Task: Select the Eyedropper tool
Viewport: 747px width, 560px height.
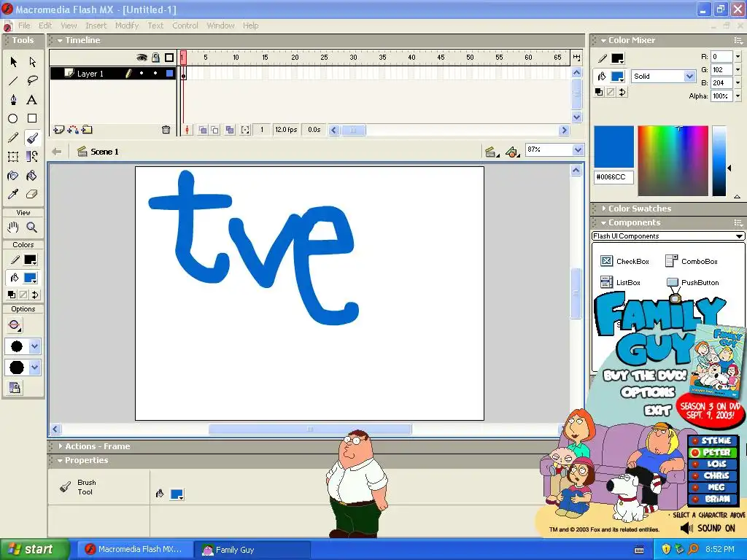Action: pos(13,194)
